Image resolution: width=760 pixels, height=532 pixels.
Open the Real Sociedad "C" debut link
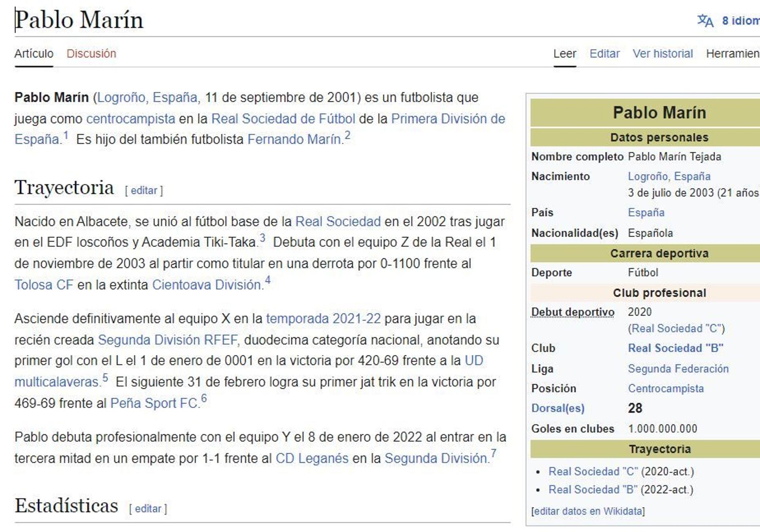[x=676, y=329]
